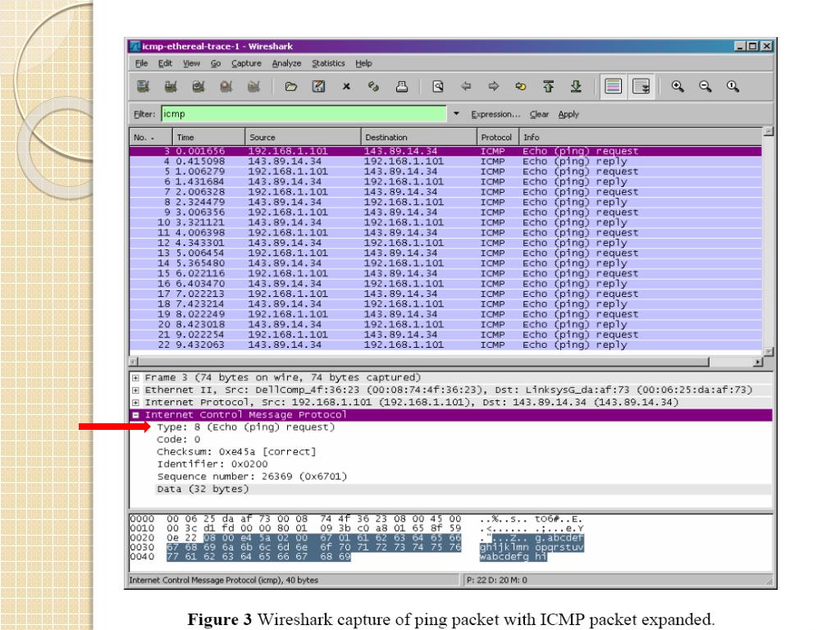
Task: Click horizontal scrollbar right arrow
Action: pyautogui.click(x=757, y=362)
